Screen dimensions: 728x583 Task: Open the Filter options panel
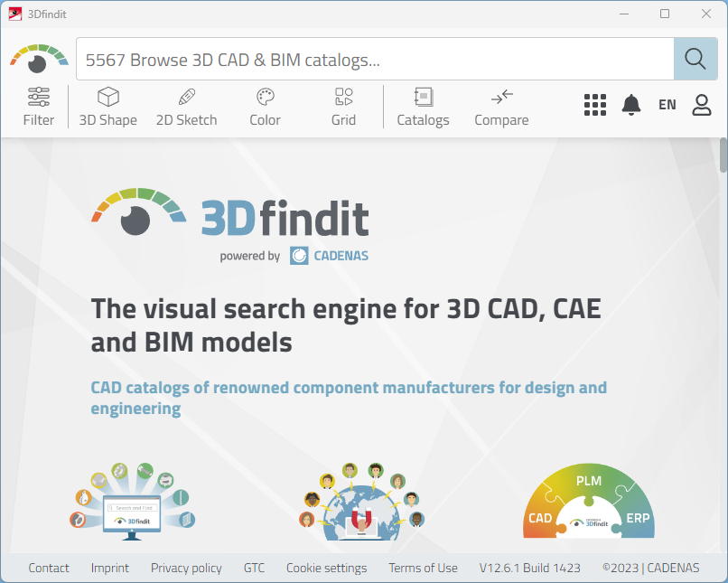point(39,107)
